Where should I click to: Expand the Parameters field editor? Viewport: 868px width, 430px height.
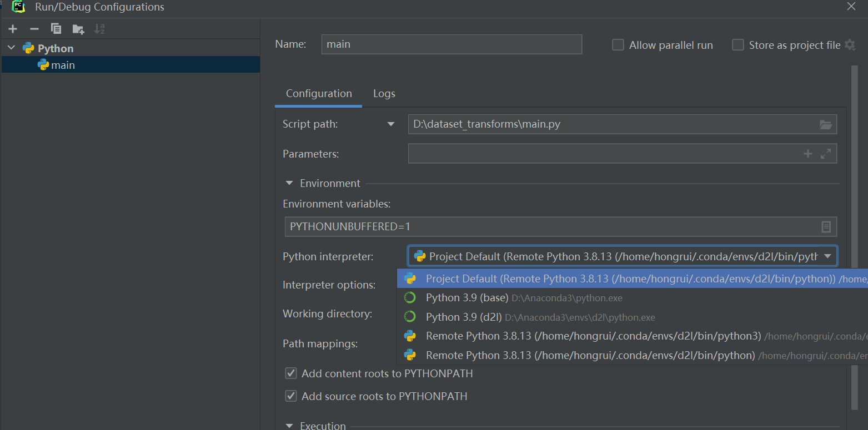826,154
